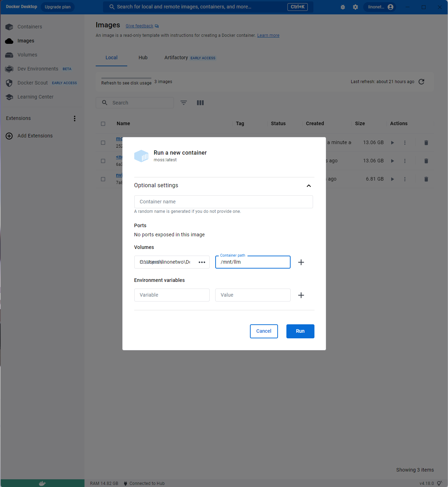This screenshot has height=487, width=448.
Task: Click the environment Variable field
Action: pyautogui.click(x=172, y=295)
